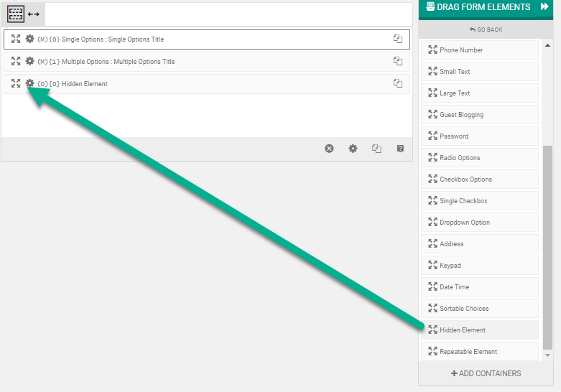Open container settings gear in footer bar
The image size is (561, 392).
[353, 149]
